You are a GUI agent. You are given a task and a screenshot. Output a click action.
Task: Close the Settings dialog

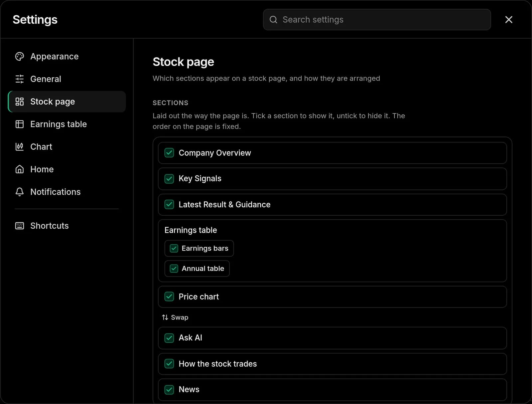pyautogui.click(x=509, y=20)
